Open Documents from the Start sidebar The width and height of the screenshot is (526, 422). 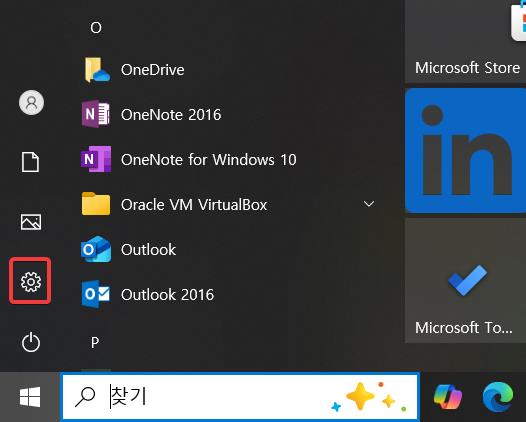pyautogui.click(x=31, y=162)
